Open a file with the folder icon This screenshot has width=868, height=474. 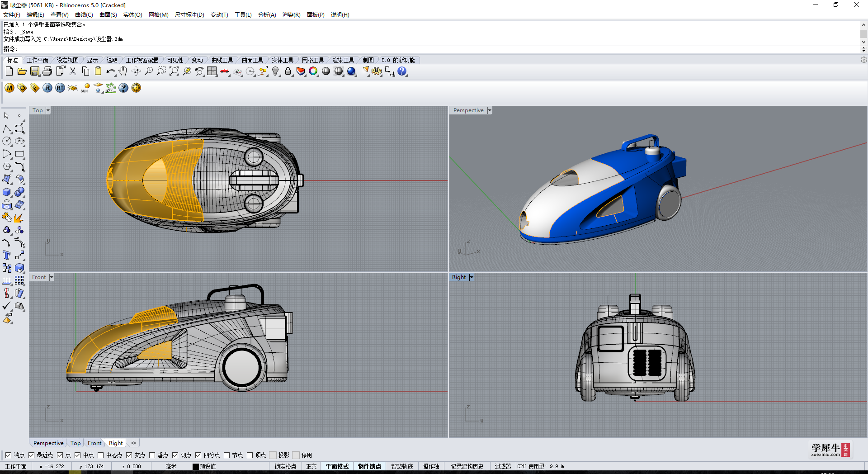point(22,71)
